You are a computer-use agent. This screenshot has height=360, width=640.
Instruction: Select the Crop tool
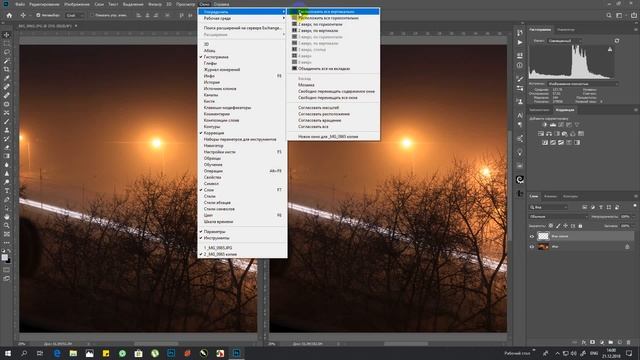pyautogui.click(x=7, y=69)
